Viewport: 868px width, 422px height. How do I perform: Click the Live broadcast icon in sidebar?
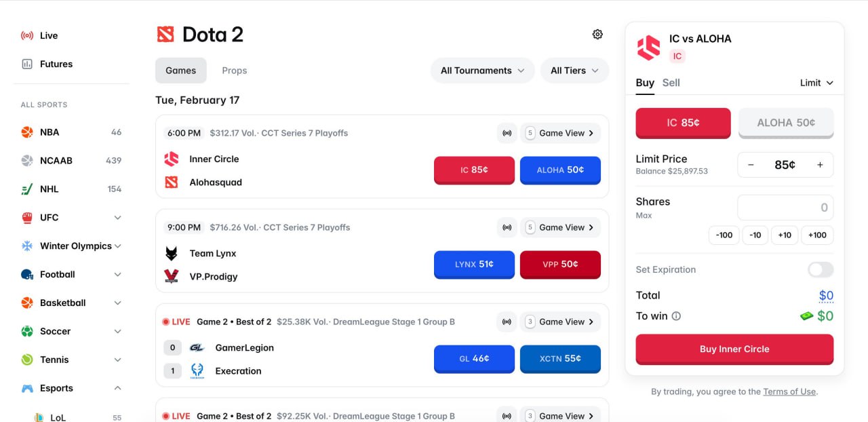[x=26, y=35]
